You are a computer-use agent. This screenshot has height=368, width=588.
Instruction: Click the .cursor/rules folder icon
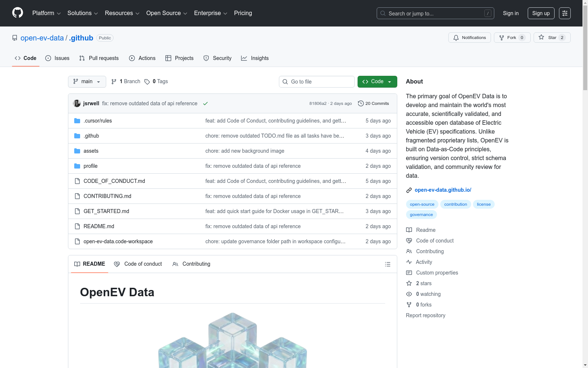(x=77, y=121)
